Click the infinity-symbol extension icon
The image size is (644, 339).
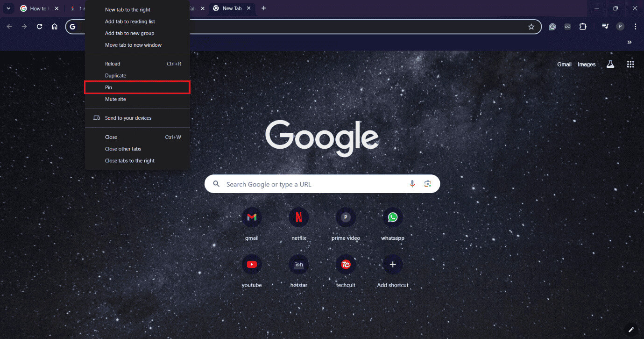[x=567, y=27]
